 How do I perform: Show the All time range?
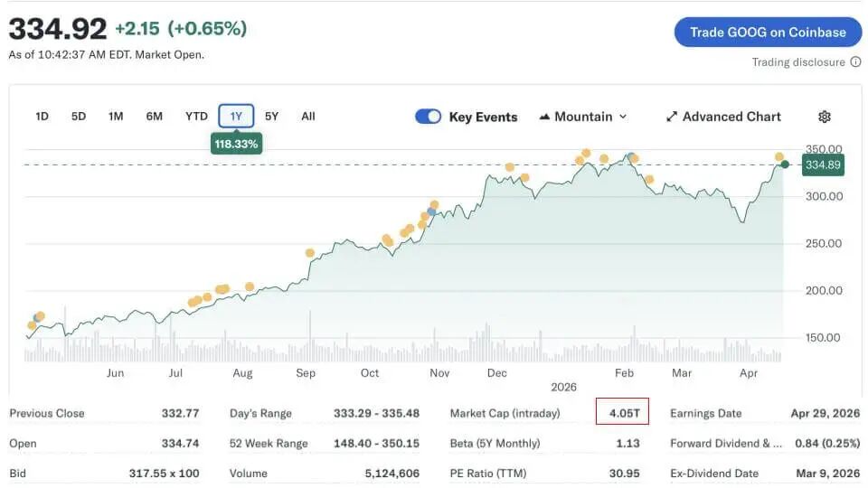point(308,116)
